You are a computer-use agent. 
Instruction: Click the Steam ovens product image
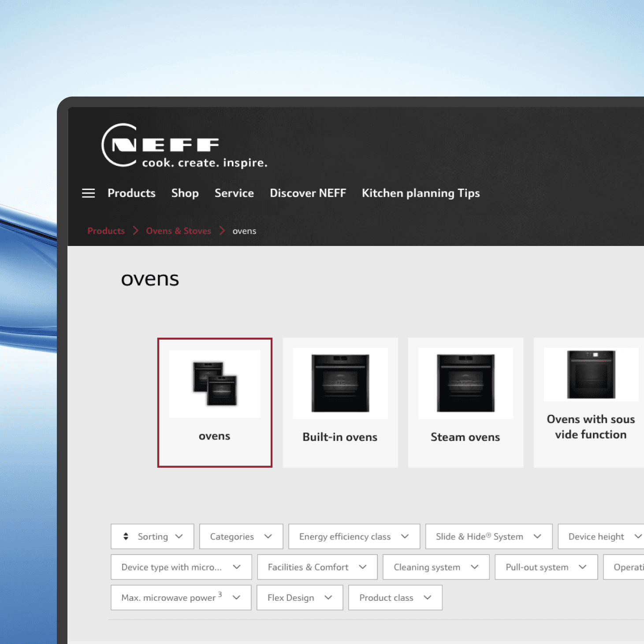[x=465, y=382]
